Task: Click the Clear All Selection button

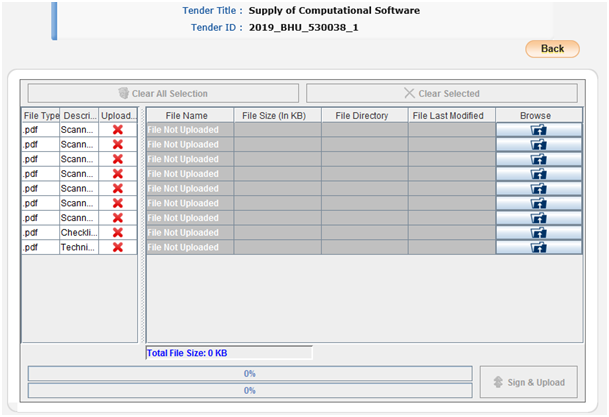Action: [163, 94]
